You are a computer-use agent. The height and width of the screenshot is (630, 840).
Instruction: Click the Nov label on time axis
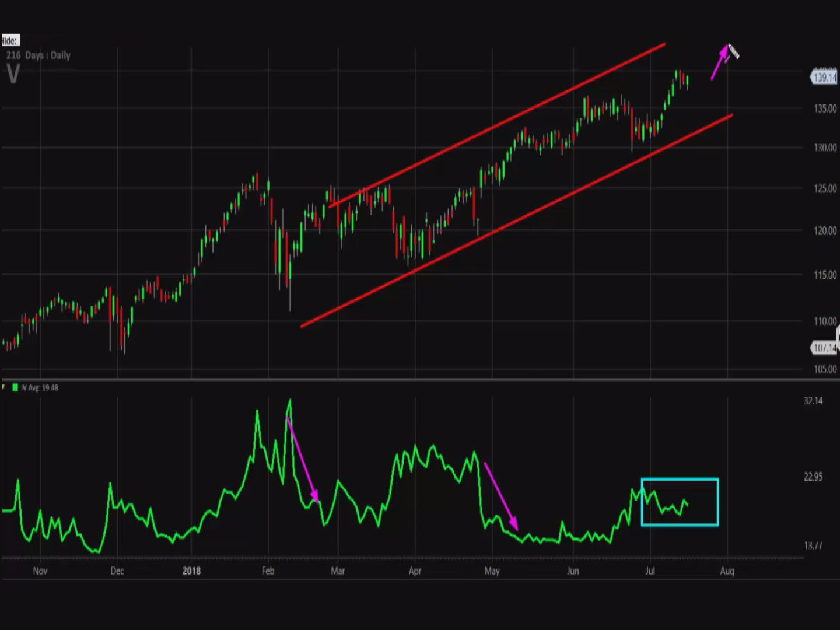[40, 570]
